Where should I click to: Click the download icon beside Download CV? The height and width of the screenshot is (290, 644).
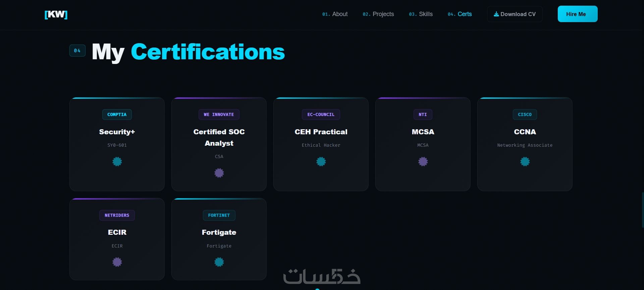tap(496, 14)
